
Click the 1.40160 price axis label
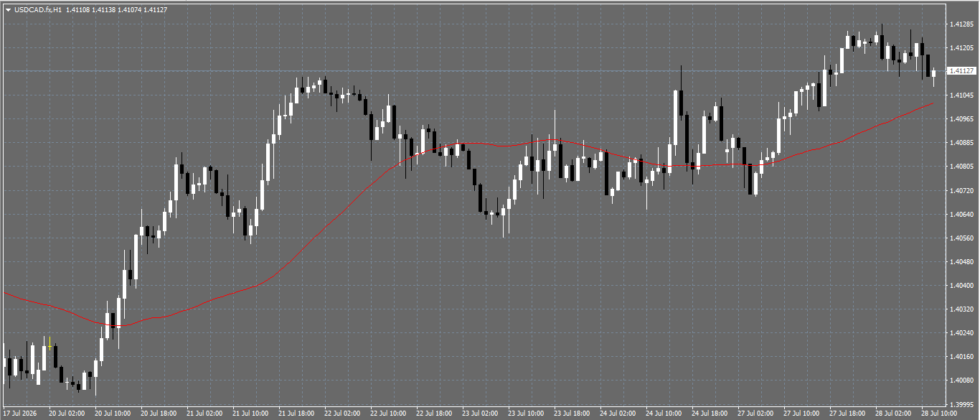[961, 357]
